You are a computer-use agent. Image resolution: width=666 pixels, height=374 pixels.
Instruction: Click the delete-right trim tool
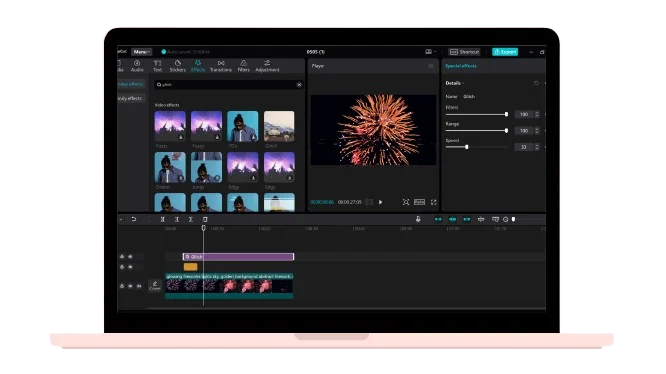coord(191,219)
